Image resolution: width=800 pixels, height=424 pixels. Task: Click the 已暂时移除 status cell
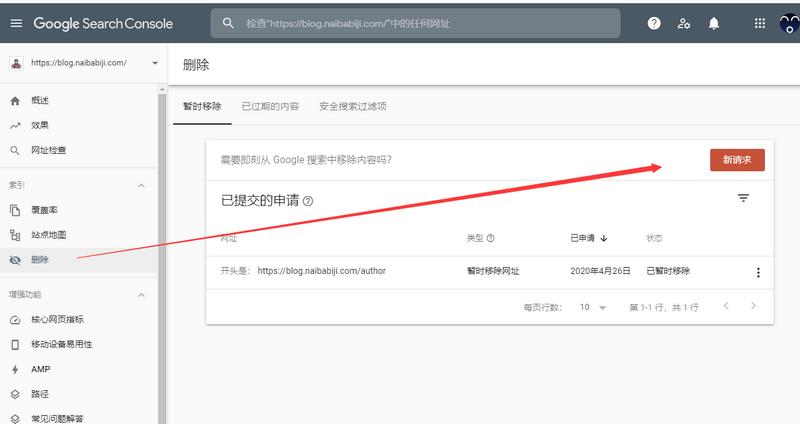coord(668,271)
